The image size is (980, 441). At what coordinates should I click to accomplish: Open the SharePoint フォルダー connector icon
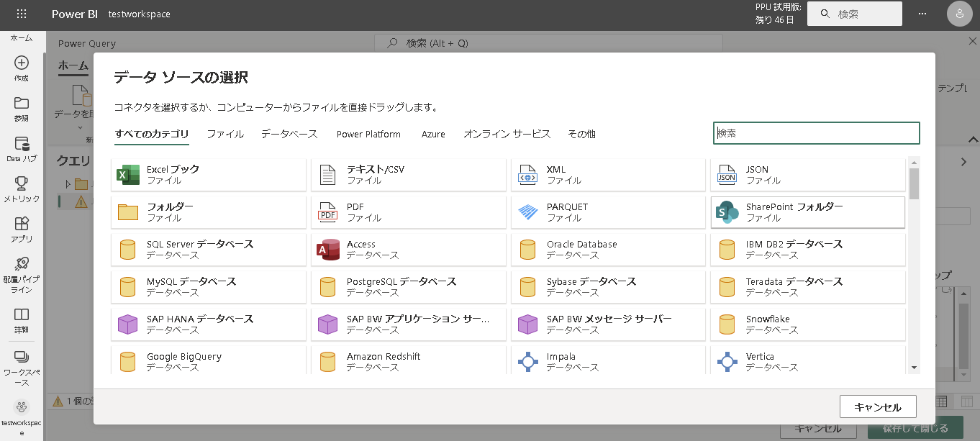pos(727,212)
